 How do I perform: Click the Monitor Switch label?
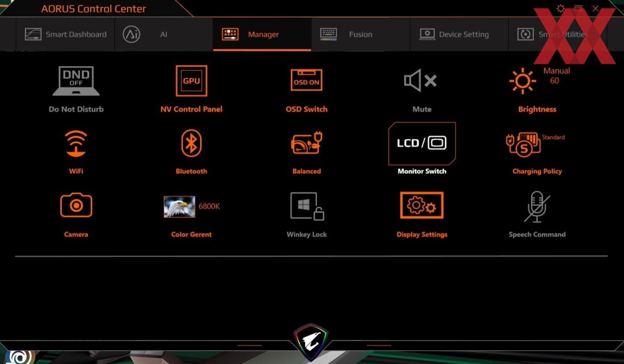point(422,171)
